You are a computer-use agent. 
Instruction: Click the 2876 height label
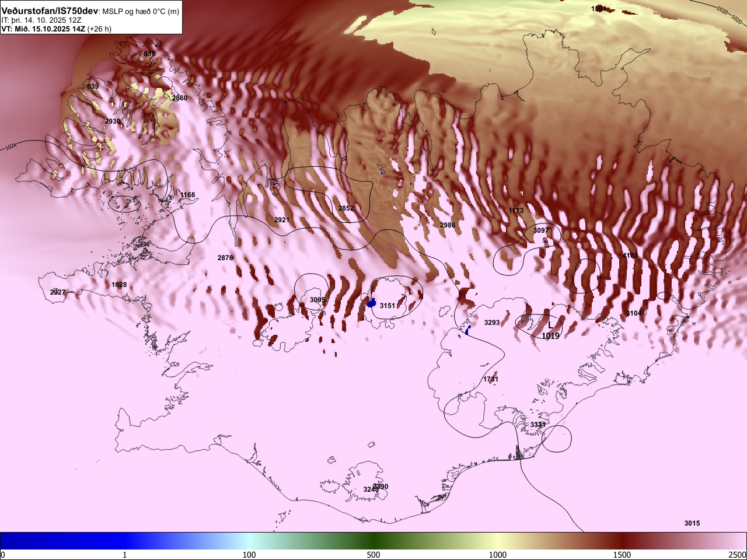pos(225,258)
